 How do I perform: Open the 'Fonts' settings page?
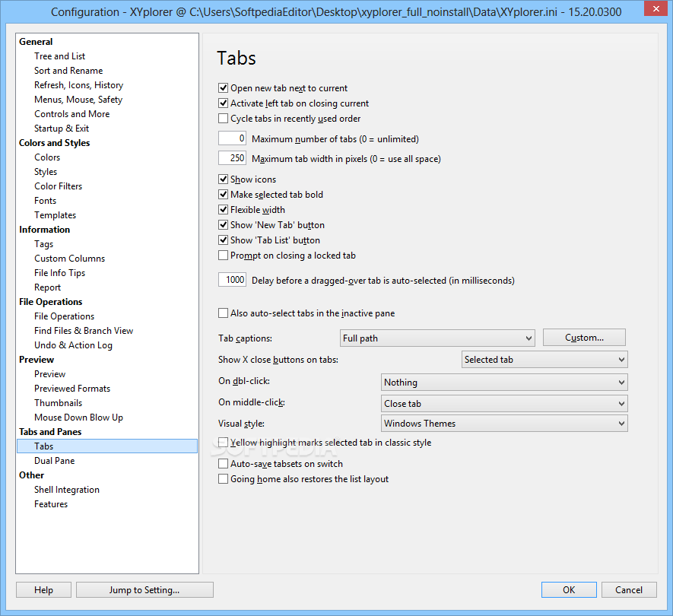point(45,201)
